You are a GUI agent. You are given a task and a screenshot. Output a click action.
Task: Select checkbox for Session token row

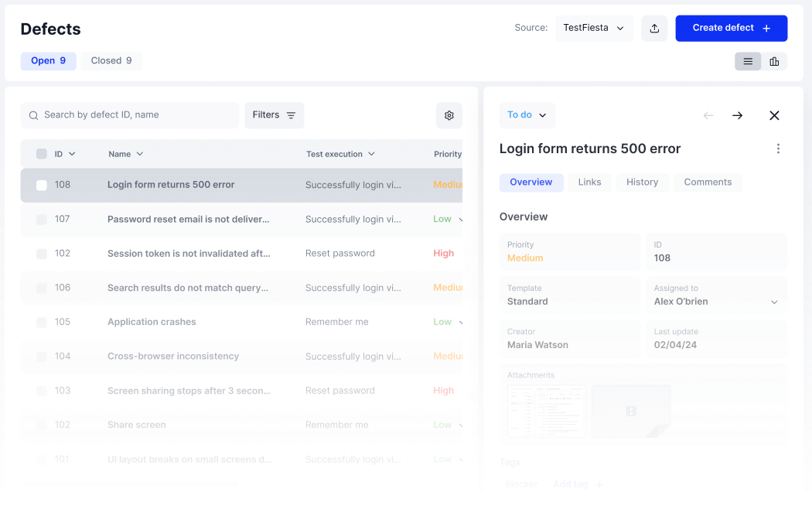tap(42, 254)
